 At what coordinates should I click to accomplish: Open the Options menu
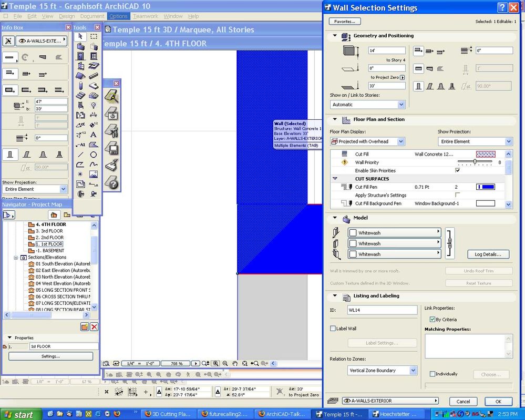119,16
